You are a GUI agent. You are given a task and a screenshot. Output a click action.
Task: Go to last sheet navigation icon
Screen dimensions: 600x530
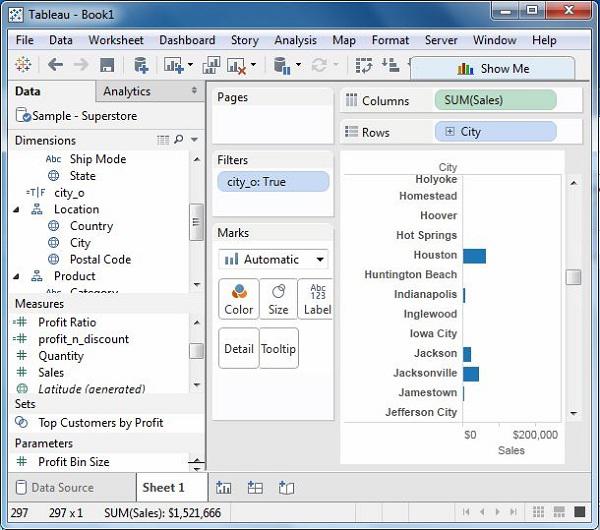point(514,512)
